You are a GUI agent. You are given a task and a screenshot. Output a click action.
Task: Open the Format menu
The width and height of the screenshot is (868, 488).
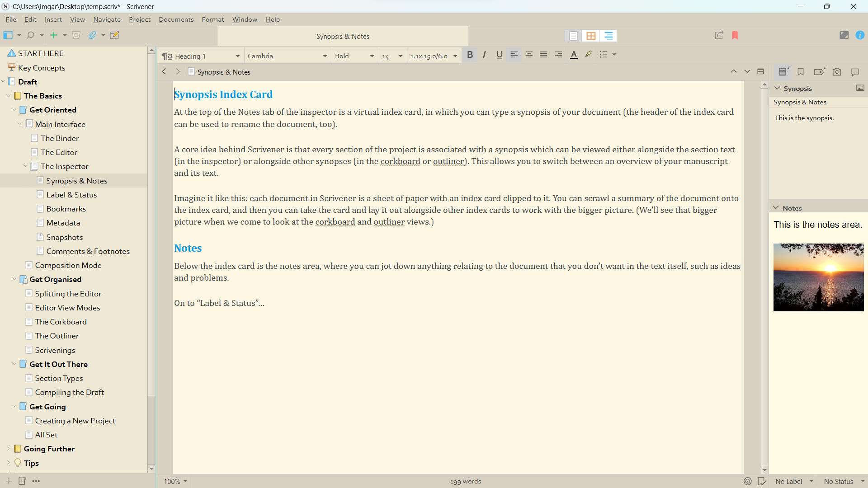(212, 19)
